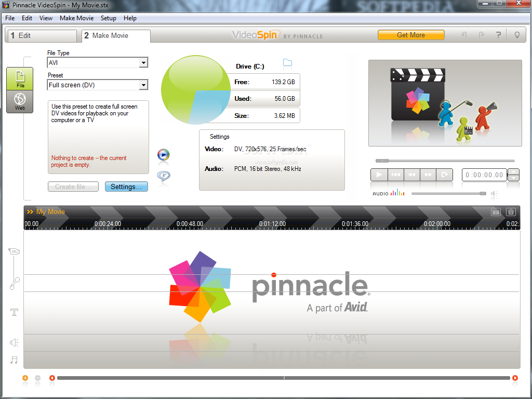Click the My Movie double-arrow icon
The image size is (532, 399).
coord(30,212)
